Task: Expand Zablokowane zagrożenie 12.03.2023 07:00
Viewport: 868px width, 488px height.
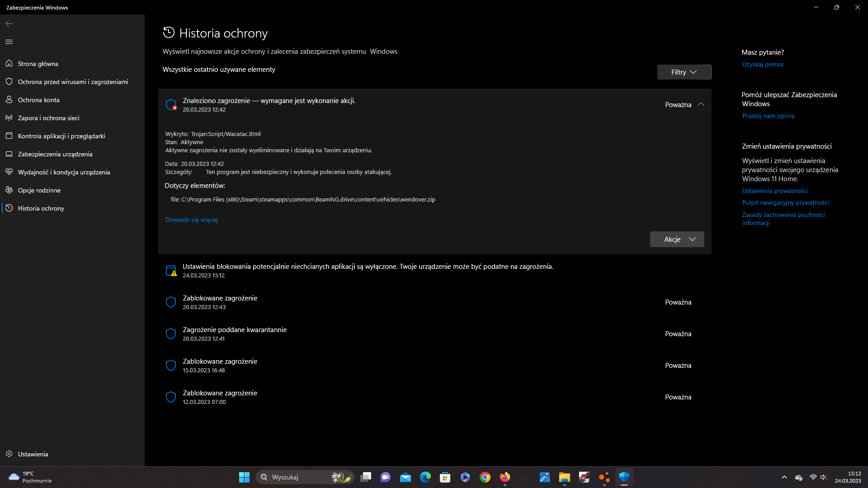Action: [x=434, y=397]
